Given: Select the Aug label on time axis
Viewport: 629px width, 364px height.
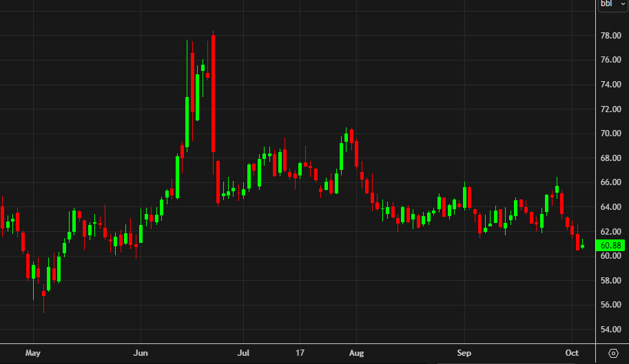Looking at the screenshot, I should pyautogui.click(x=355, y=353).
